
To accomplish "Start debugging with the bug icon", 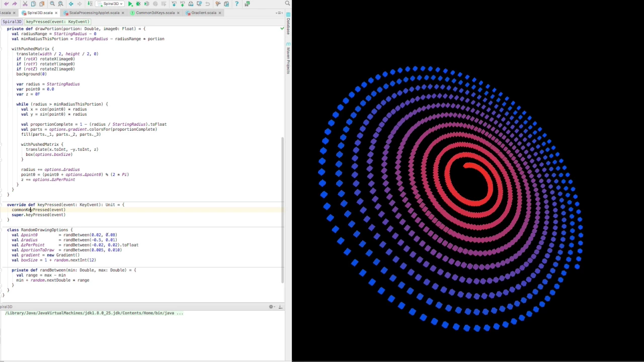I will (x=138, y=4).
